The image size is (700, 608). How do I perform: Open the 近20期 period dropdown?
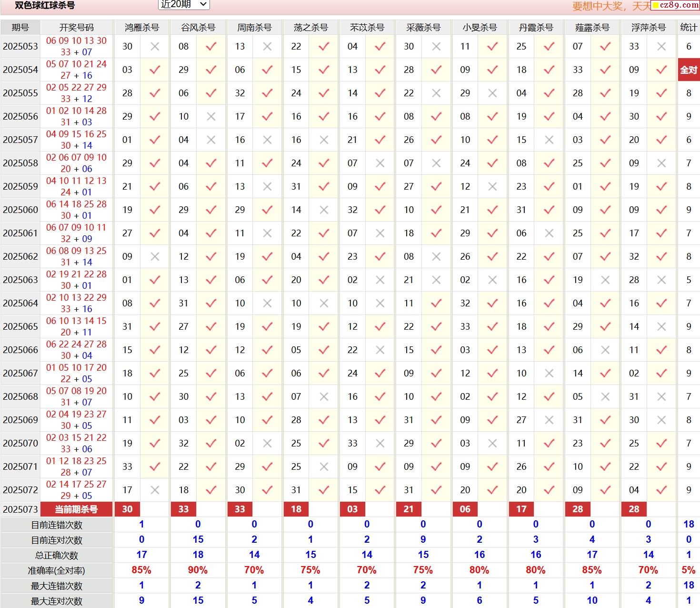coord(183,4)
